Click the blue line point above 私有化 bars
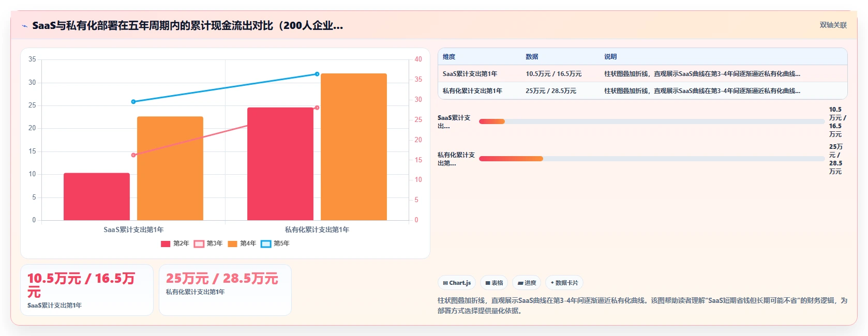The height and width of the screenshot is (336, 868). click(x=317, y=74)
